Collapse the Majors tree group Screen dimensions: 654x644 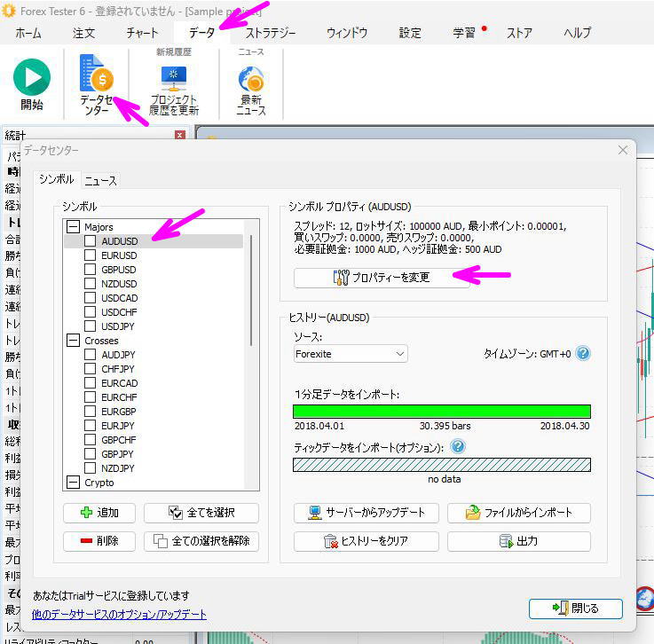pyautogui.click(x=73, y=227)
